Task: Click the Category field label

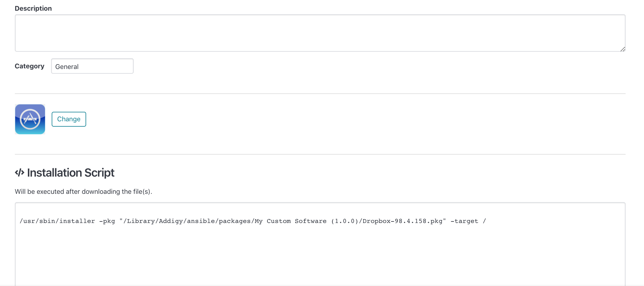Action: pos(29,66)
